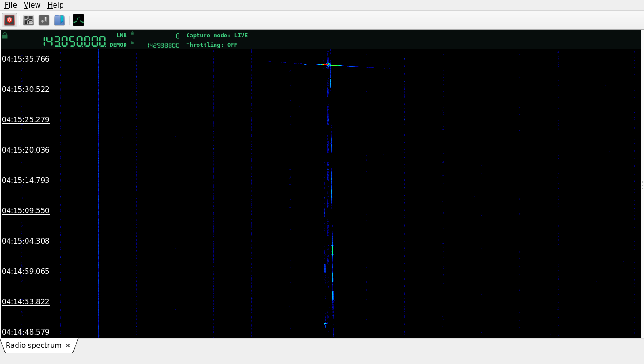Toggle the LNB lock icon
This screenshot has width=644, height=364.
(x=132, y=34)
